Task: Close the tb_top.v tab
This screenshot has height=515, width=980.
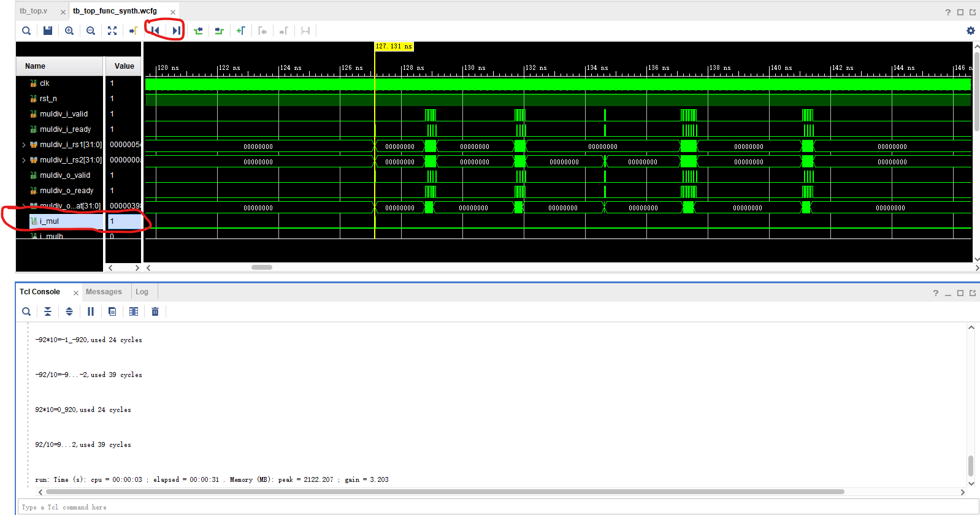Action: pyautogui.click(x=63, y=12)
